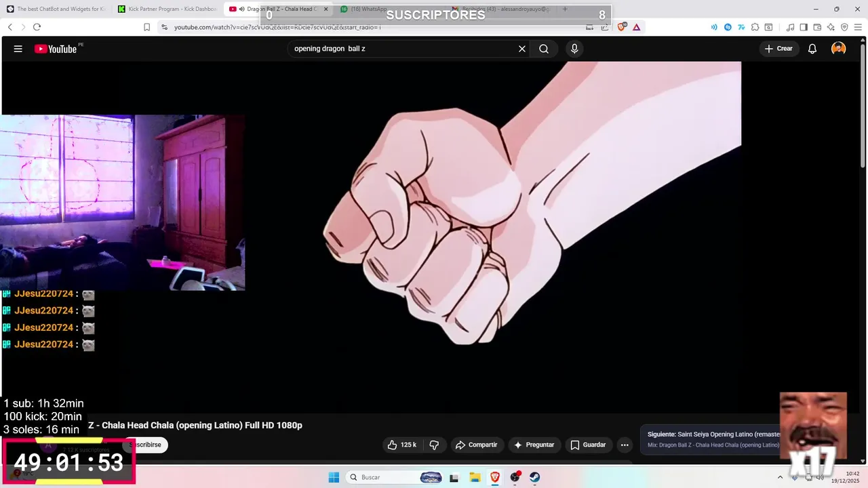Click the Compartir button
Viewport: 868px width, 488px height.
point(477,445)
